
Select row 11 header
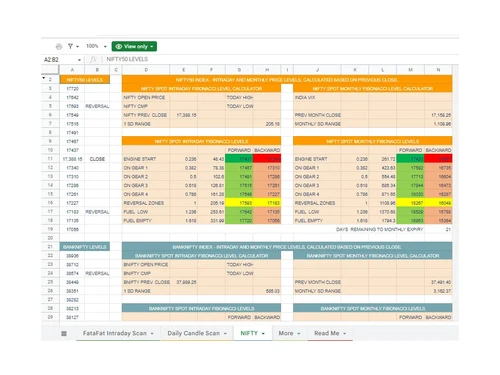[x=50, y=159]
